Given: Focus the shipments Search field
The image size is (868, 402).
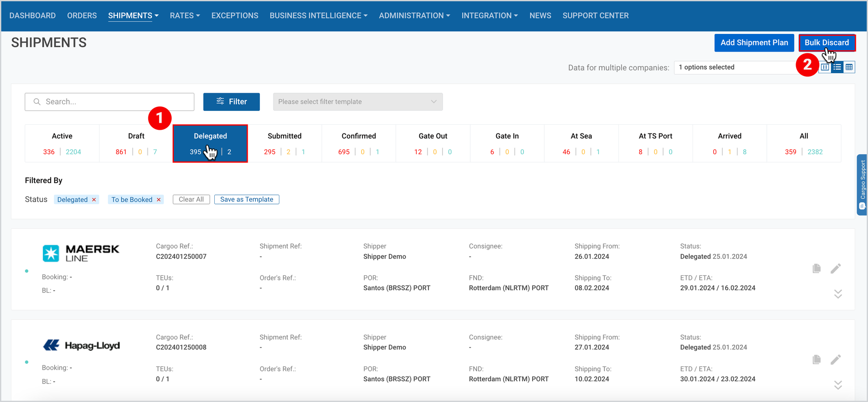Looking at the screenshot, I should pyautogui.click(x=109, y=102).
